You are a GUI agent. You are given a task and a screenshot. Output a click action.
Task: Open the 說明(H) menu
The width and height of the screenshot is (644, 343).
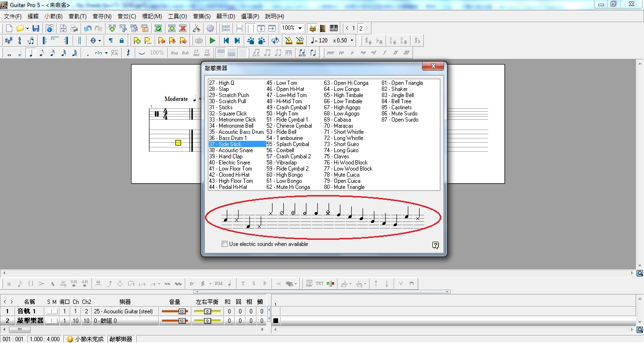coord(274,16)
